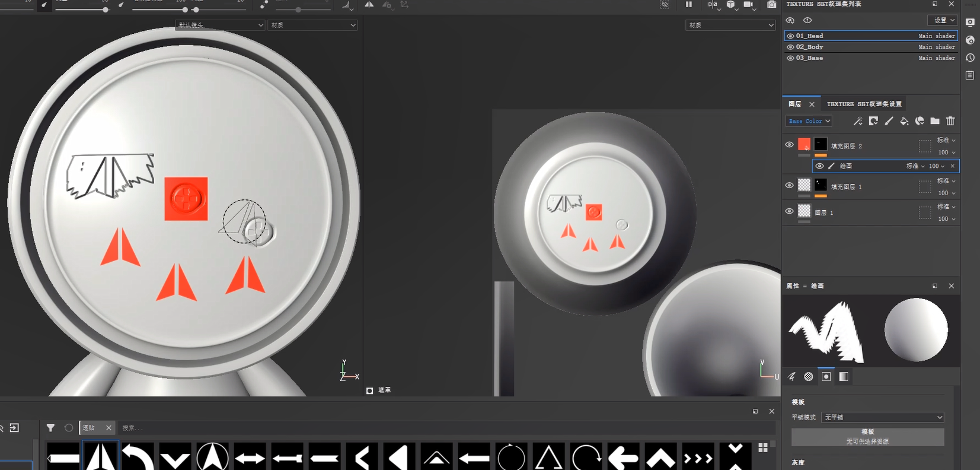Click the smart material icon in layers toolbar

click(x=920, y=121)
